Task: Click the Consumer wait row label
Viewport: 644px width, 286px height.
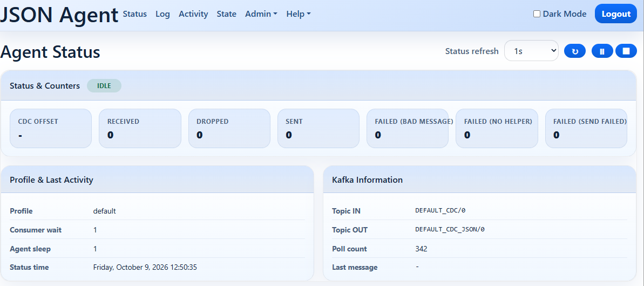Action: (x=36, y=230)
